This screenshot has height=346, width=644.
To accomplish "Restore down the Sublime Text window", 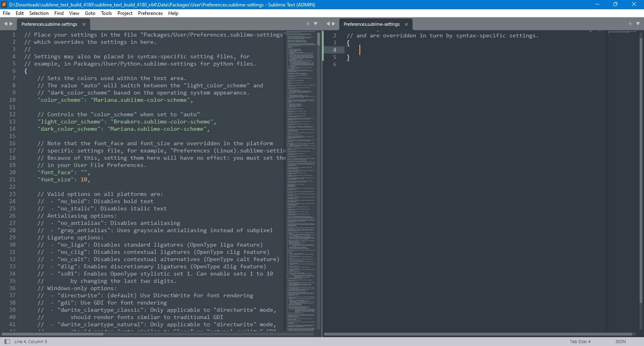I will 615,4.
